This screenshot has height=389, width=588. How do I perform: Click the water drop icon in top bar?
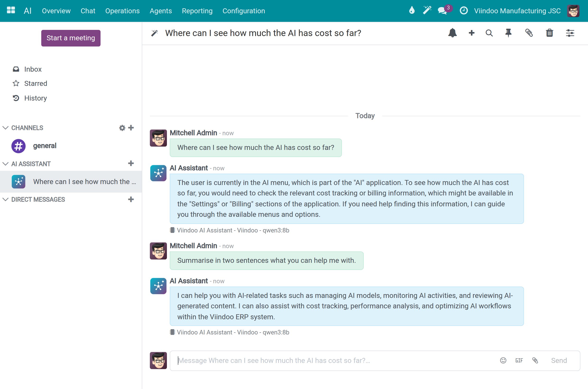pos(412,10)
